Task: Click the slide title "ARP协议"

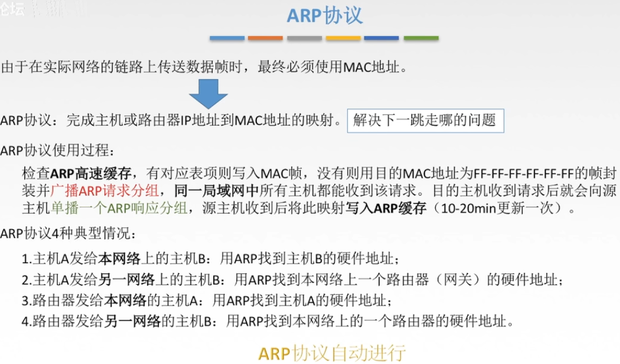Action: (x=324, y=16)
